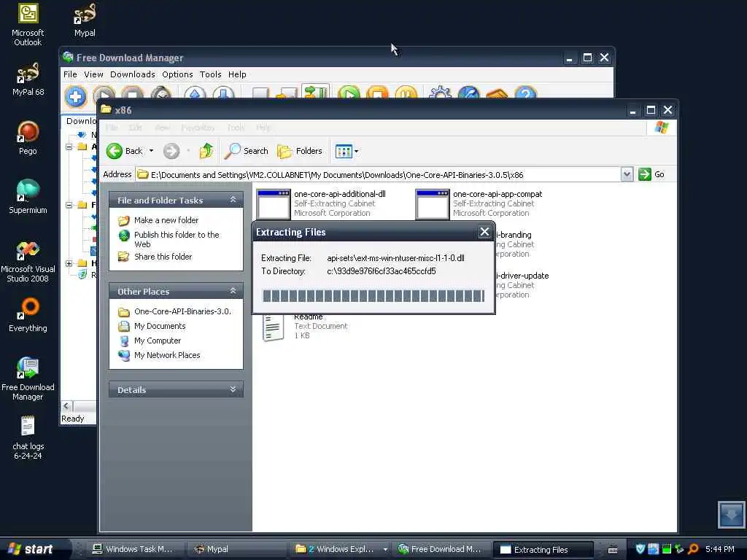The image size is (747, 560).
Task: Close the Extracting Files dialog
Action: 484,232
